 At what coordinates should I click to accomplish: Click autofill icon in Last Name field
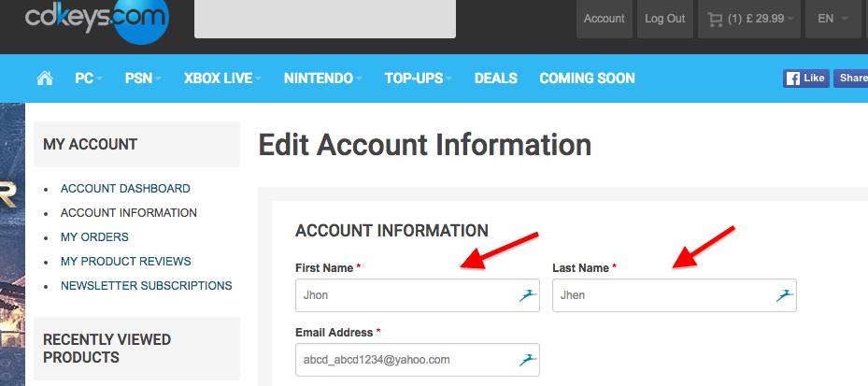(785, 295)
